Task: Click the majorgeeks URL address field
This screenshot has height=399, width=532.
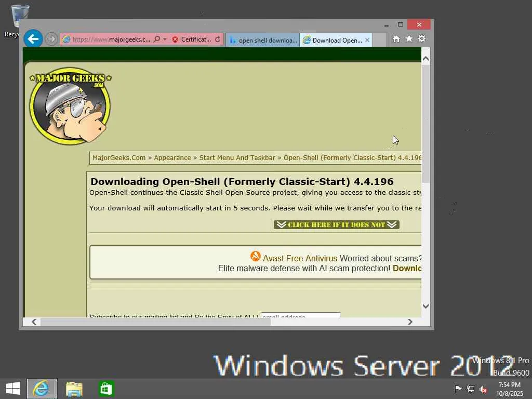Action: click(x=111, y=39)
